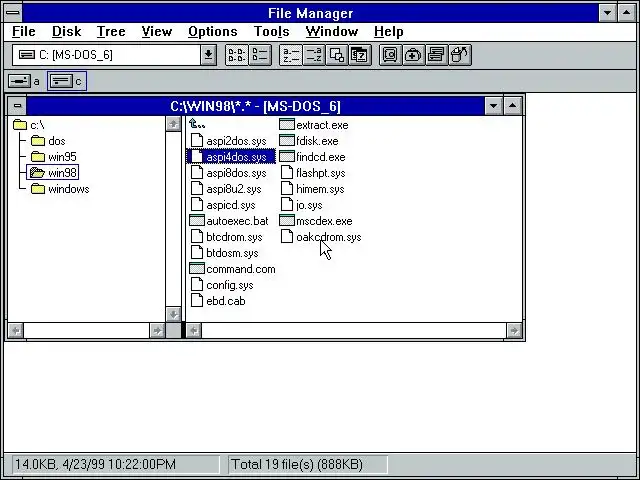Open the WIN98 child window control menu

click(x=17, y=106)
